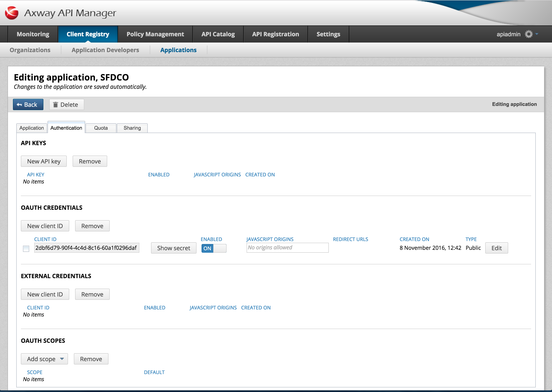This screenshot has width=552, height=392.
Task: Go back using the Back button
Action: (28, 104)
